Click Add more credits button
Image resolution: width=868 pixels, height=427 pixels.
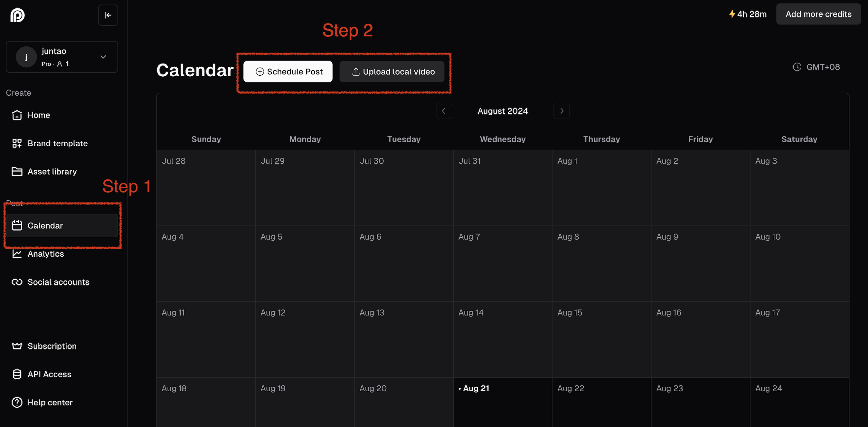[x=818, y=14]
